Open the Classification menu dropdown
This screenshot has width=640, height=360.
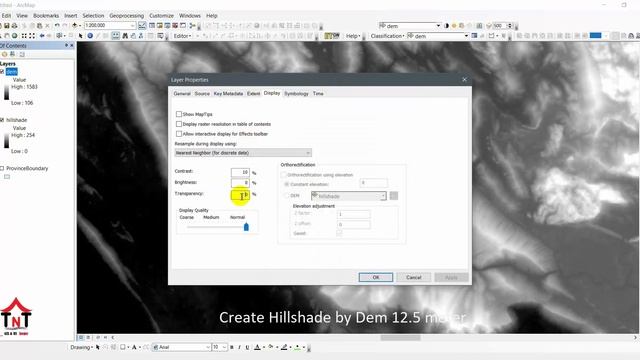387,36
